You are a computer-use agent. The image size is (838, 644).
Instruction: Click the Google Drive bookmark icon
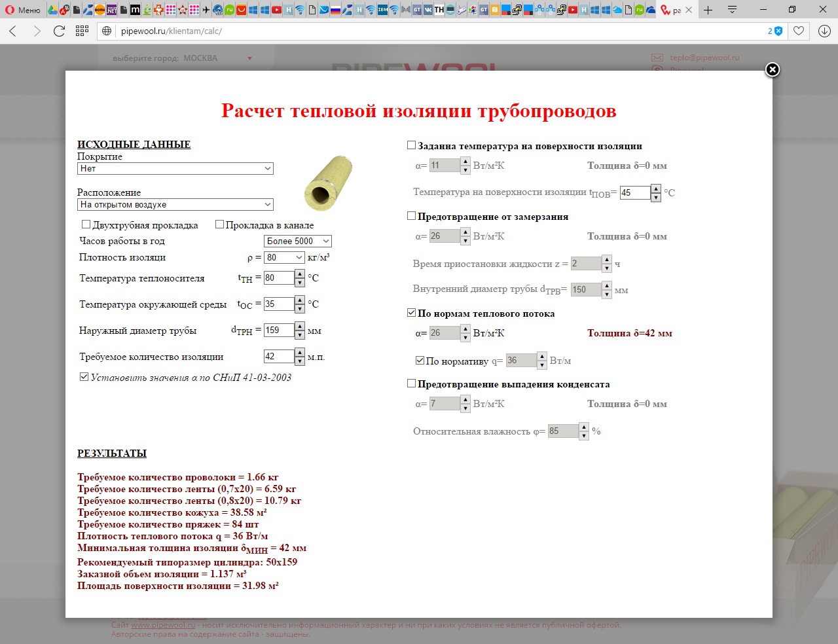coord(51,10)
